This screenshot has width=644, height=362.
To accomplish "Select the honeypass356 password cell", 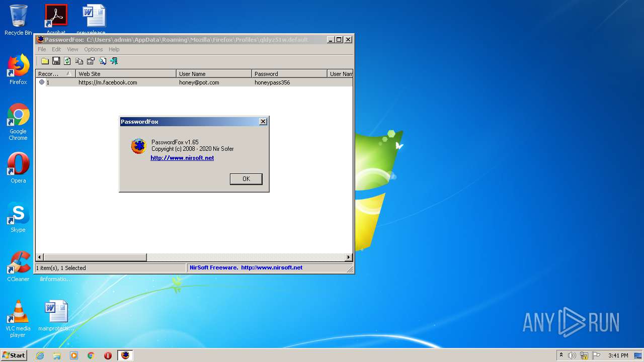I will click(x=272, y=82).
